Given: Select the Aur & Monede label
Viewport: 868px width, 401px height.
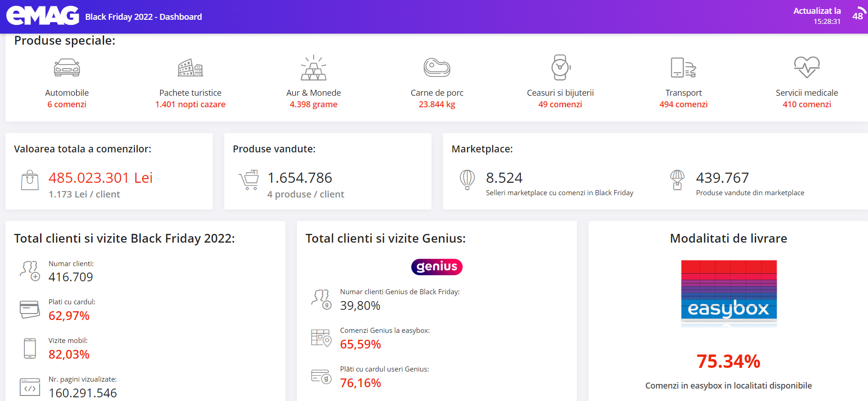Looking at the screenshot, I should 314,93.
